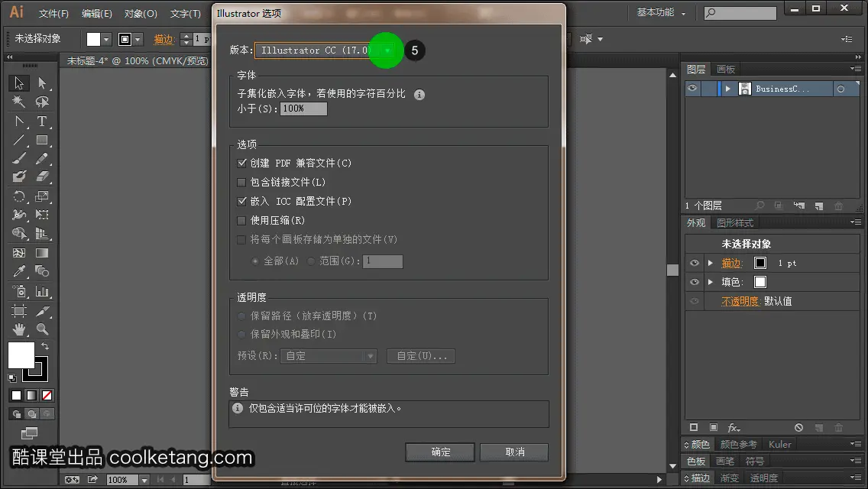The width and height of the screenshot is (868, 489).
Task: Expand the fill row in Appearance panel
Action: point(711,282)
